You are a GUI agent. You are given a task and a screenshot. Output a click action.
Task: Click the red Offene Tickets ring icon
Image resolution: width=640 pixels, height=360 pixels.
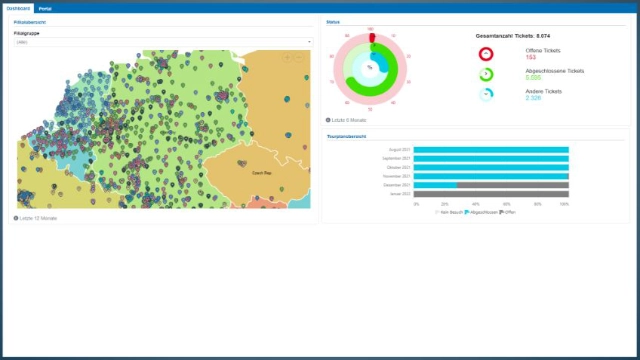pos(486,54)
